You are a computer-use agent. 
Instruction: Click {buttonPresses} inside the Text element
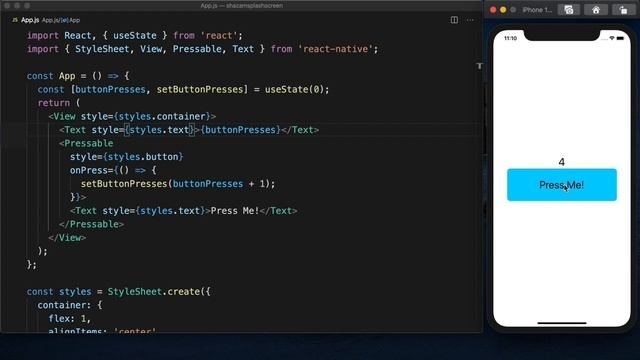coord(240,130)
